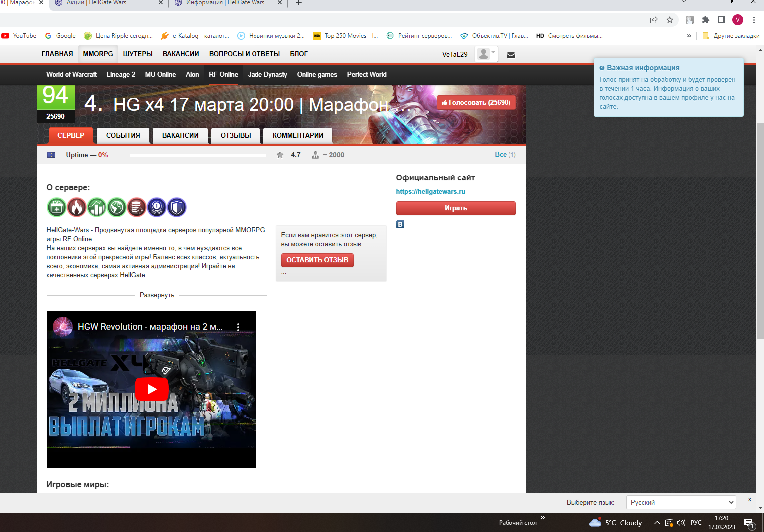Click the Все (1) link
The image size is (764, 532).
pos(505,155)
